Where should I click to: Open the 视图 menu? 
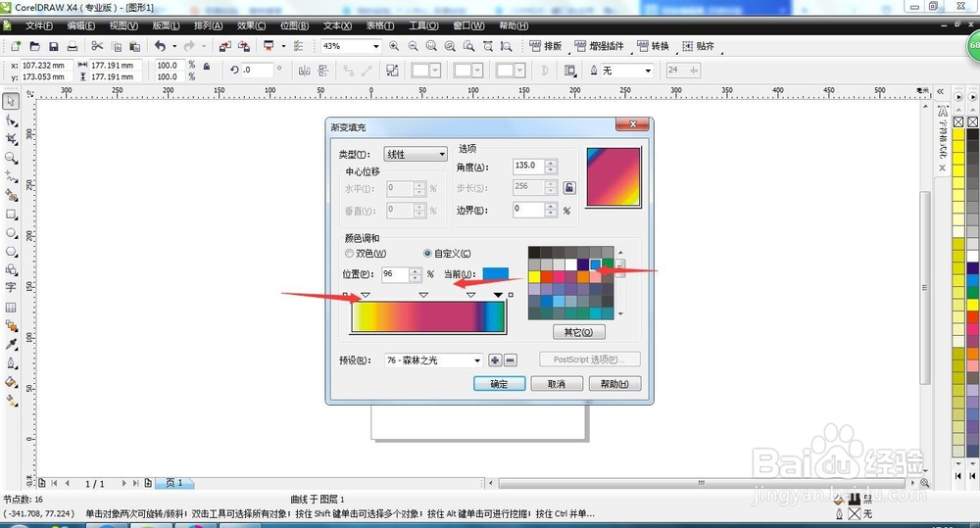(x=123, y=25)
